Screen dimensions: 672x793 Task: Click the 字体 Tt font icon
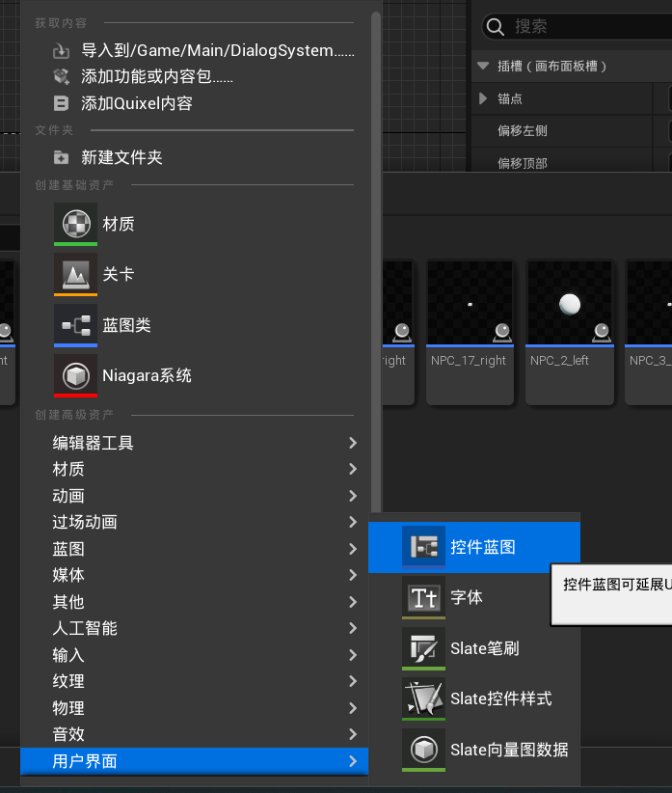[x=423, y=597]
